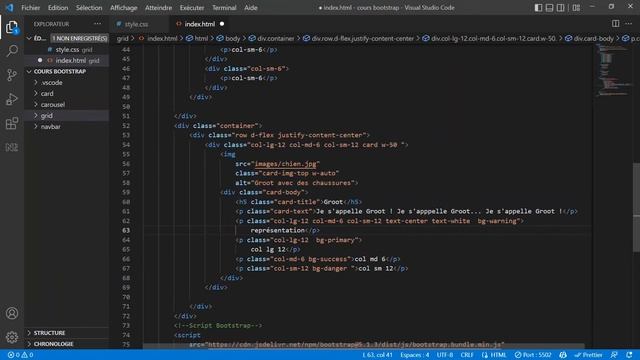Image resolution: width=640 pixels, height=360 pixels.
Task: Click bootstrap CDN script URL on line 75
Action: (354, 344)
